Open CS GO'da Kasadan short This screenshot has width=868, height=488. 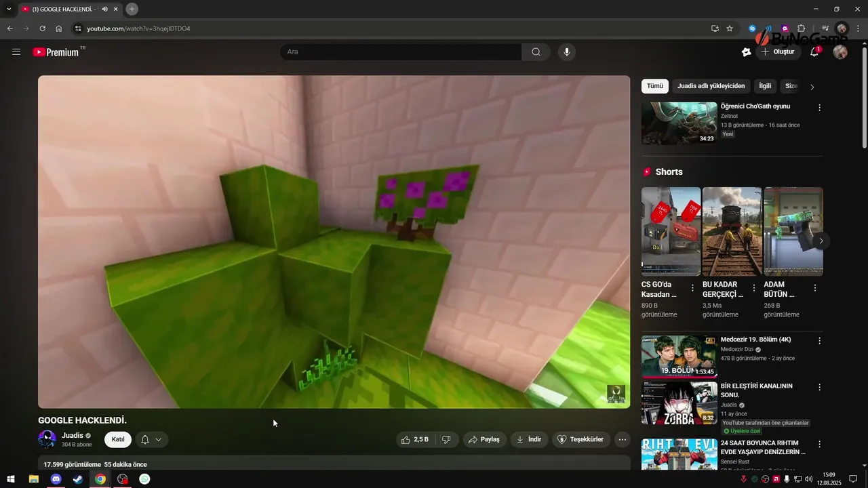tap(671, 231)
